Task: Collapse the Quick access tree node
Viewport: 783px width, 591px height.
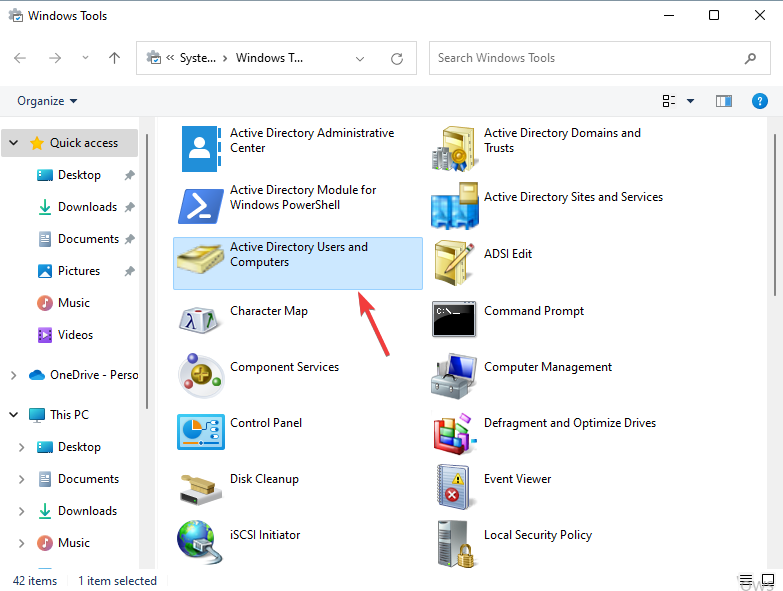Action: [x=13, y=143]
